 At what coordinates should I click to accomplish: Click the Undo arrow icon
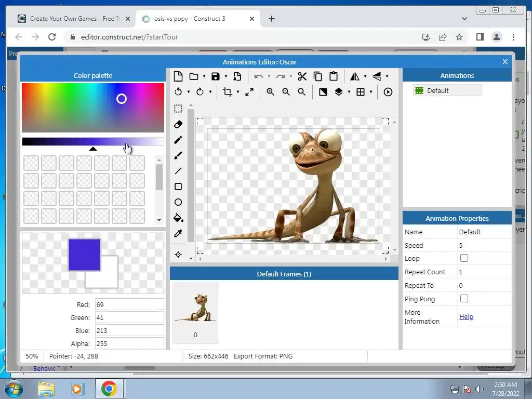259,76
